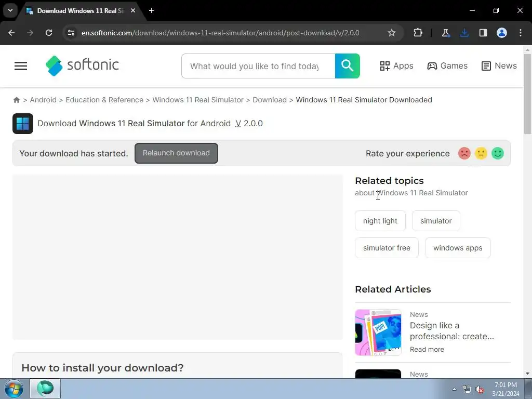Open the muted volume tray icon
This screenshot has width=532, height=399.
(x=480, y=389)
